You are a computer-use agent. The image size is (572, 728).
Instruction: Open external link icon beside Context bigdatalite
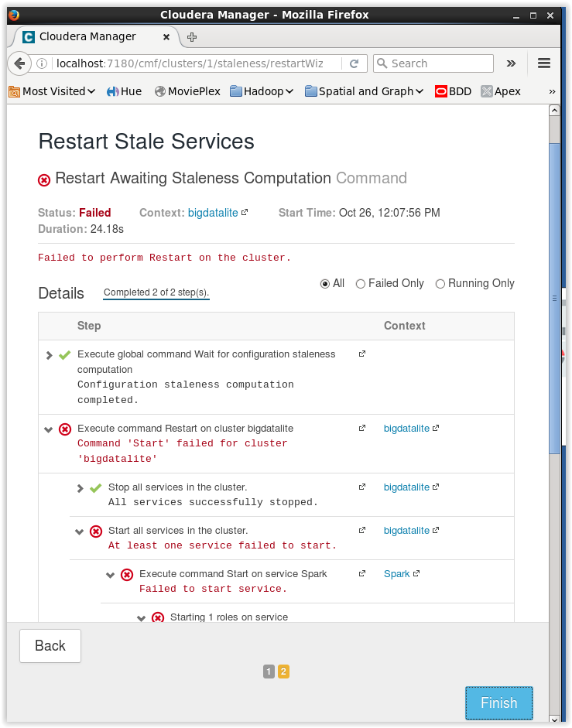tap(245, 213)
